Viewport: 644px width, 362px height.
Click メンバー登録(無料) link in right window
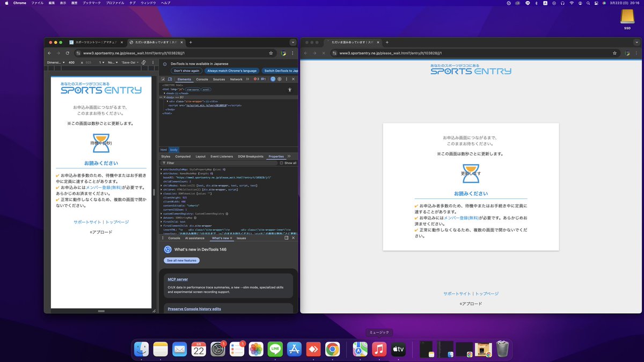click(462, 218)
